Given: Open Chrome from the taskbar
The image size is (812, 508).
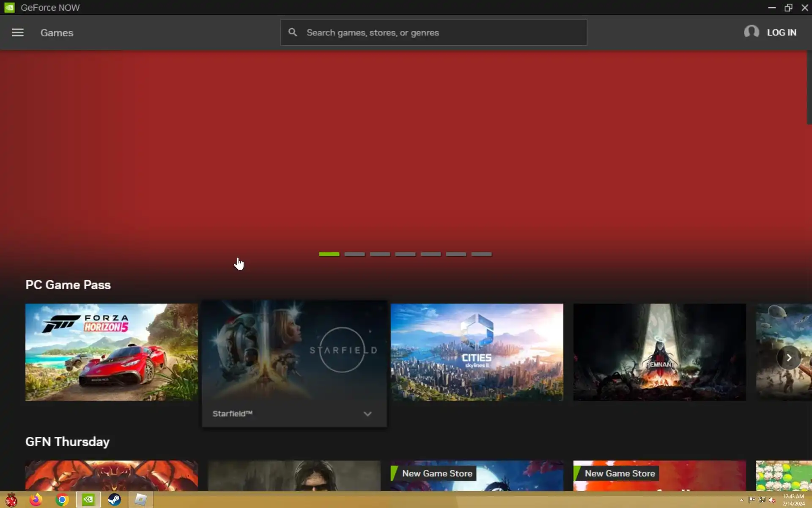Looking at the screenshot, I should pos(62,500).
